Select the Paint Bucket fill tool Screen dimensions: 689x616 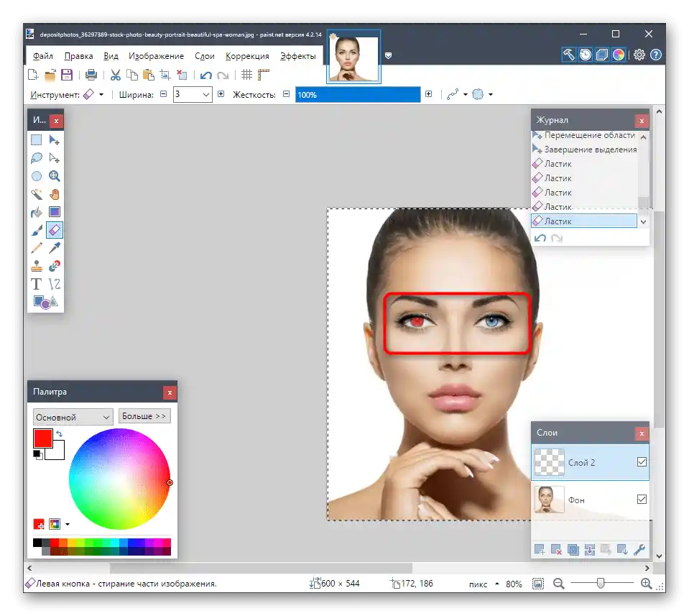pyautogui.click(x=37, y=212)
